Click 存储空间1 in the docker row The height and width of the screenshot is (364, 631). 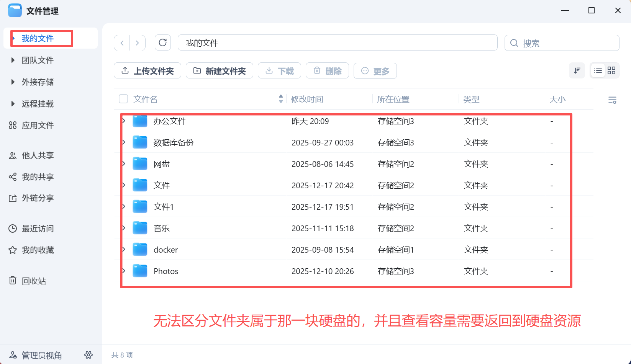[396, 250]
